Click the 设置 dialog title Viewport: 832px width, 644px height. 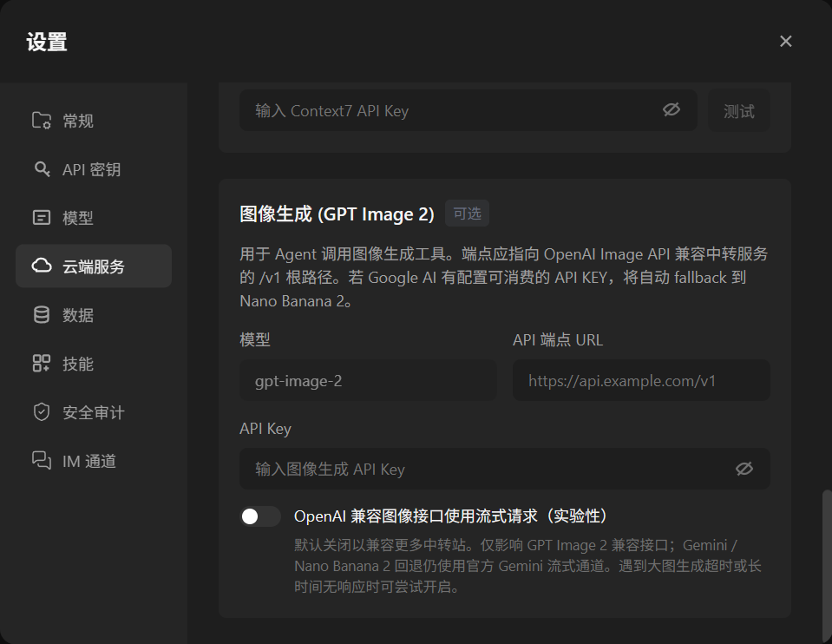pyautogui.click(x=47, y=42)
